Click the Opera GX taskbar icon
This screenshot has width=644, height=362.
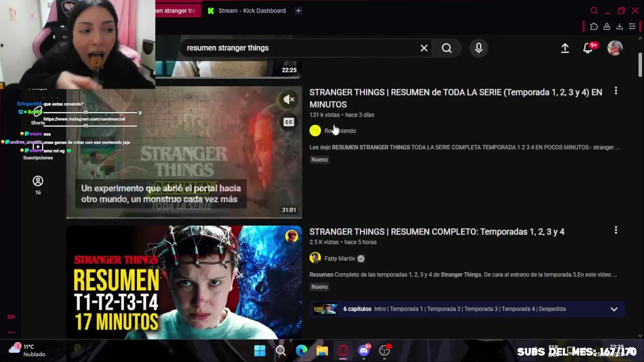343,350
